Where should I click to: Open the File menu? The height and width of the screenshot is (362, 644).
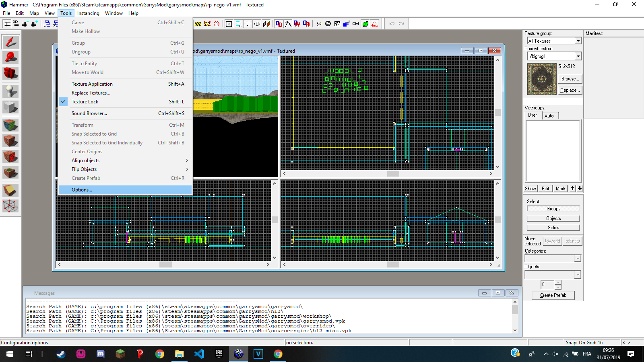click(6, 13)
